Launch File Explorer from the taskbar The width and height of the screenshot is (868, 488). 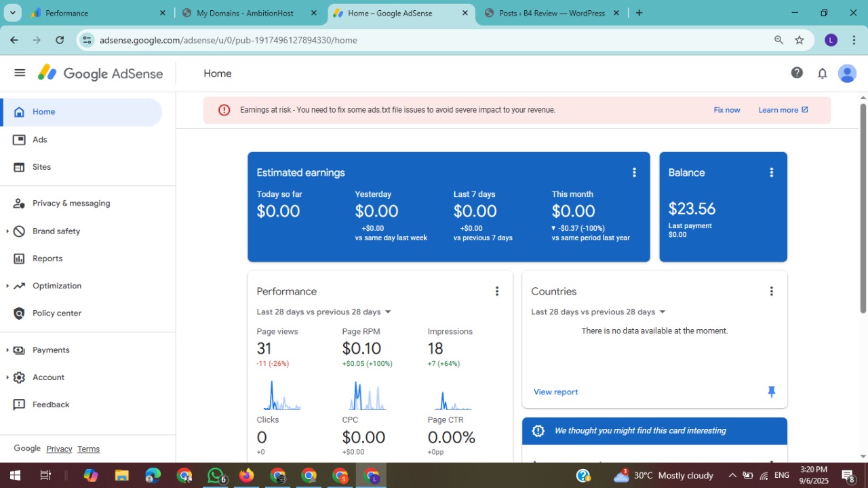pyautogui.click(x=121, y=476)
